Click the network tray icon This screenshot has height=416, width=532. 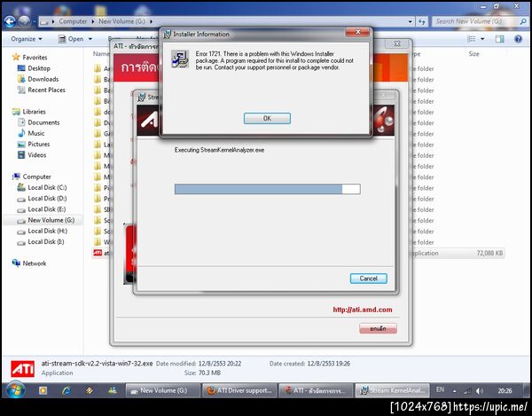click(467, 391)
